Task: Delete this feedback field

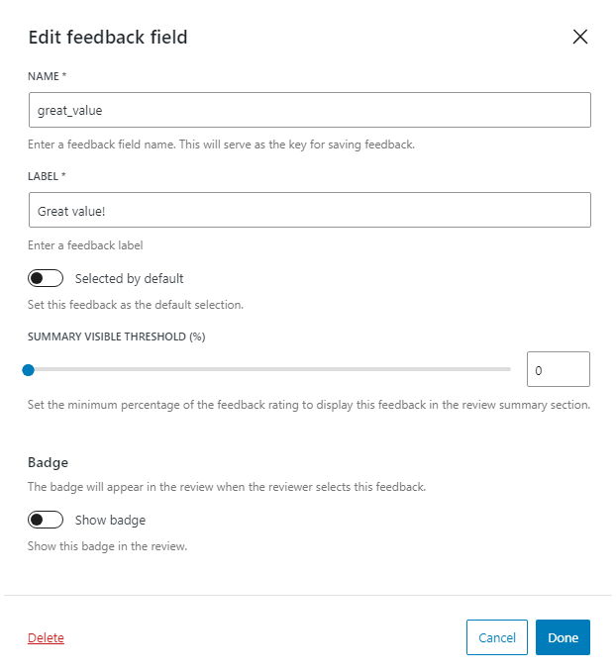Action: point(46,638)
